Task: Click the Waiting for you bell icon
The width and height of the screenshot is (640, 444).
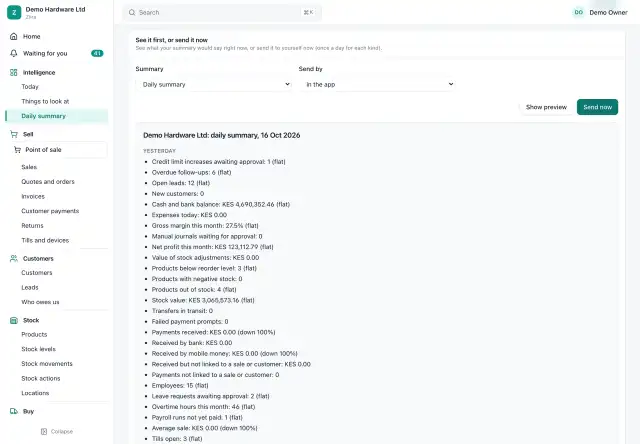Action: coord(13,53)
